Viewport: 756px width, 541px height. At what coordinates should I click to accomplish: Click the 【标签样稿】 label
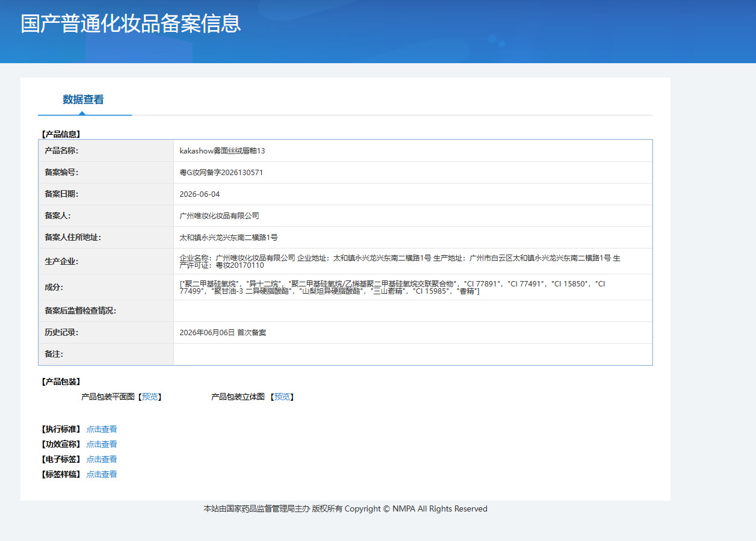pos(61,475)
